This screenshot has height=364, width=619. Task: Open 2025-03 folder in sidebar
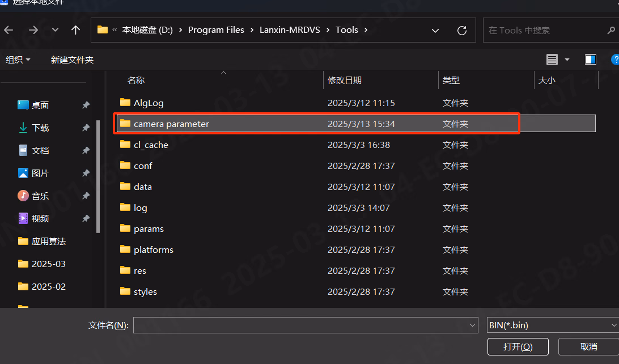coord(41,264)
